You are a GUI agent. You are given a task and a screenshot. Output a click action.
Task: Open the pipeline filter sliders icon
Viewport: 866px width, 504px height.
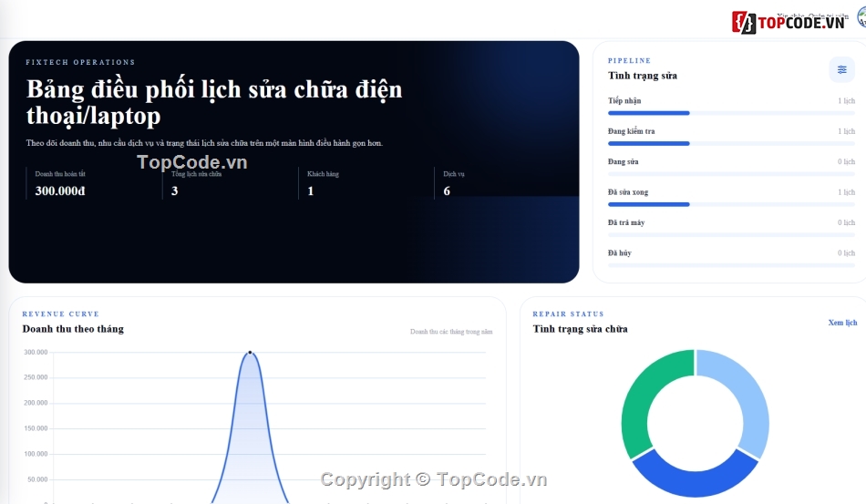[x=841, y=69]
